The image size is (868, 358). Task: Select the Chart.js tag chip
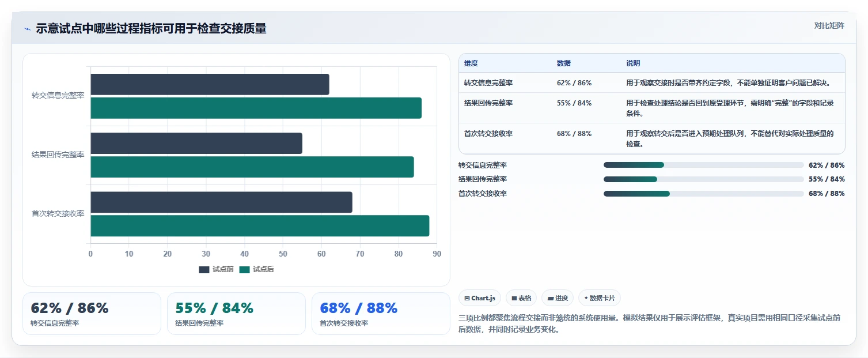click(x=479, y=298)
